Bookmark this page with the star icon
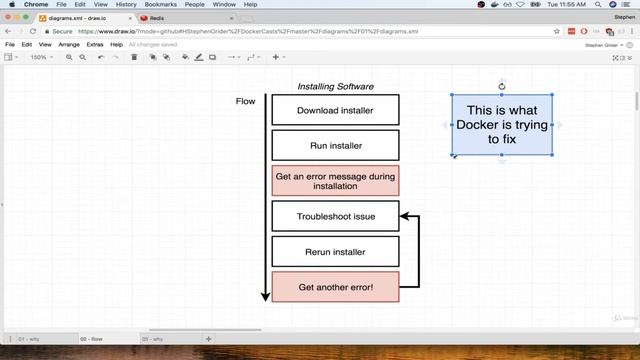 tap(557, 31)
